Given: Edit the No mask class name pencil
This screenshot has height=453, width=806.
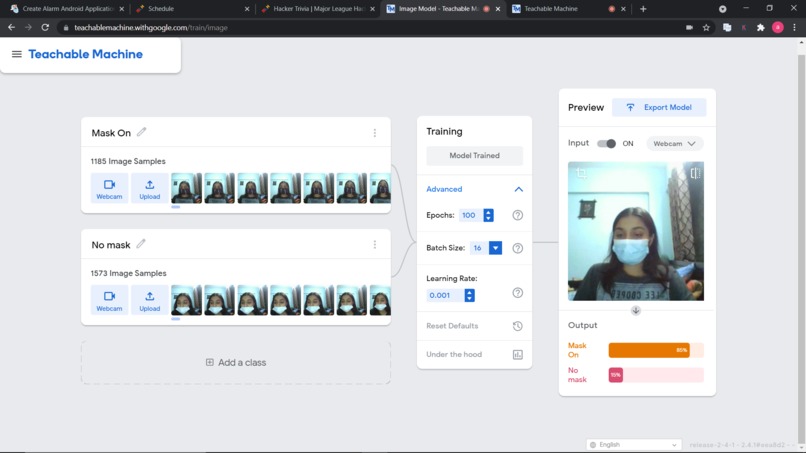Looking at the screenshot, I should pyautogui.click(x=141, y=244).
